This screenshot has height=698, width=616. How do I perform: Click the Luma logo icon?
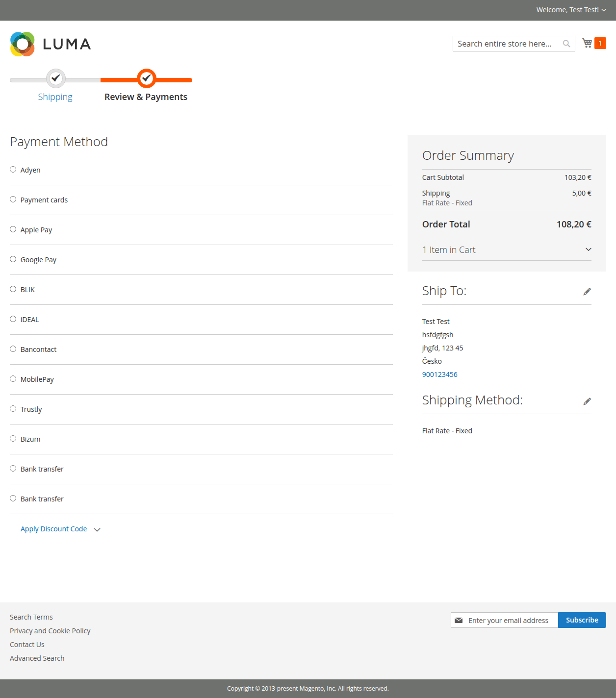[23, 44]
